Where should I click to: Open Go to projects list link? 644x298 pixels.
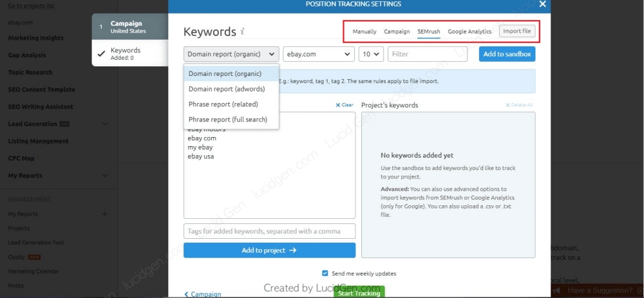point(31,6)
